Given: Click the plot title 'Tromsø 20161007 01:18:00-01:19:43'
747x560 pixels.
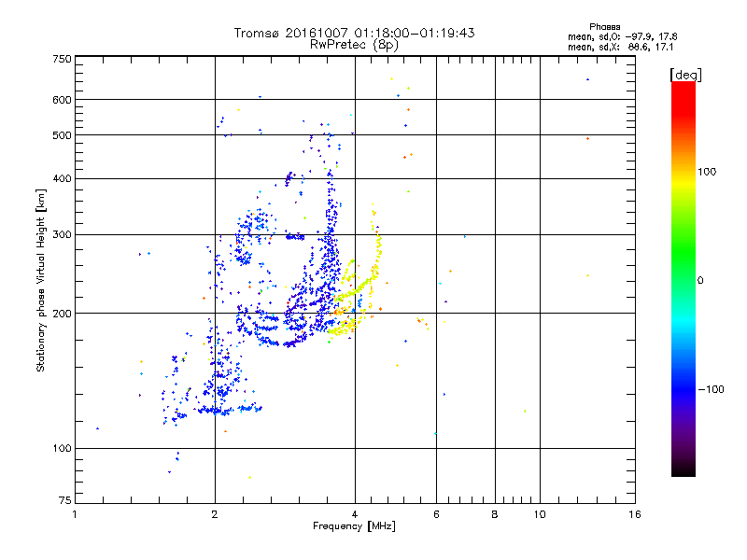Looking at the screenshot, I should [x=354, y=33].
